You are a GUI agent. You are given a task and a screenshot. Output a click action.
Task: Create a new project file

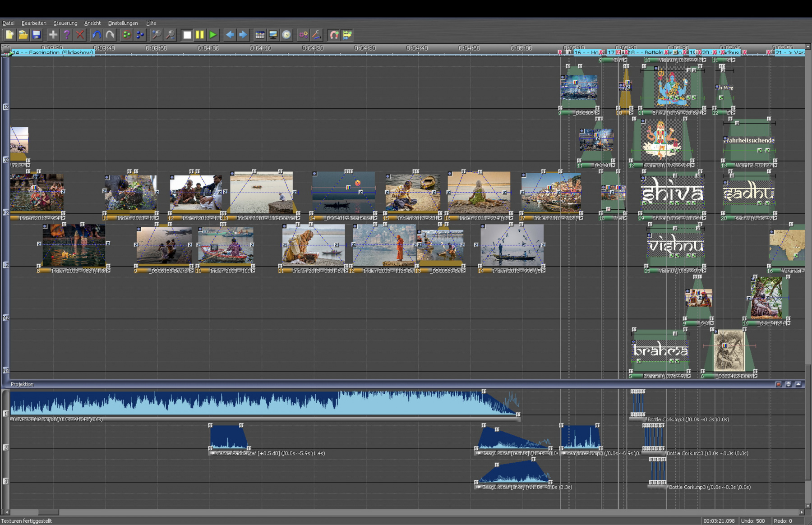click(9, 35)
